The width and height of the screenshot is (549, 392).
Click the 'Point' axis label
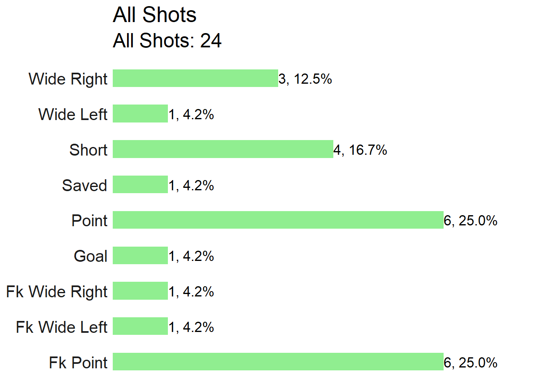tap(89, 221)
